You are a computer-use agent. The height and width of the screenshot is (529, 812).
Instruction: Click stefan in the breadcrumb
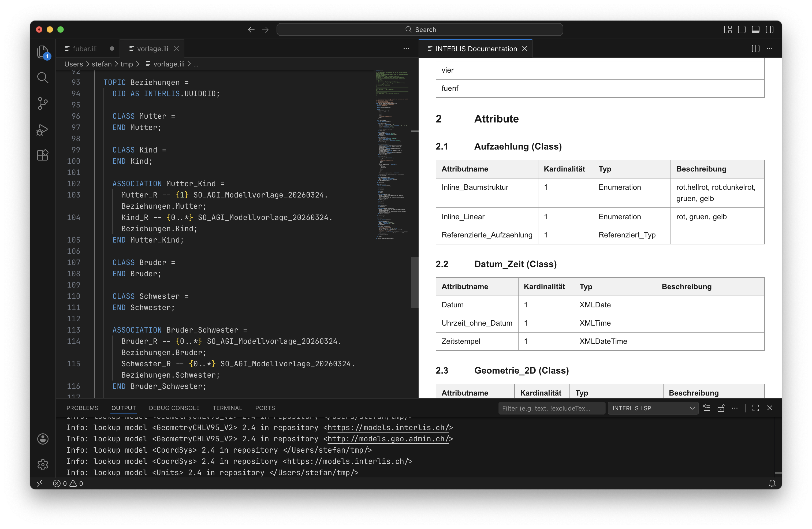[102, 64]
